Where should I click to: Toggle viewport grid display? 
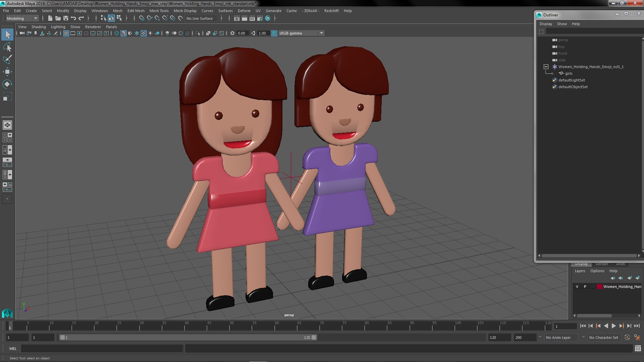[x=66, y=33]
